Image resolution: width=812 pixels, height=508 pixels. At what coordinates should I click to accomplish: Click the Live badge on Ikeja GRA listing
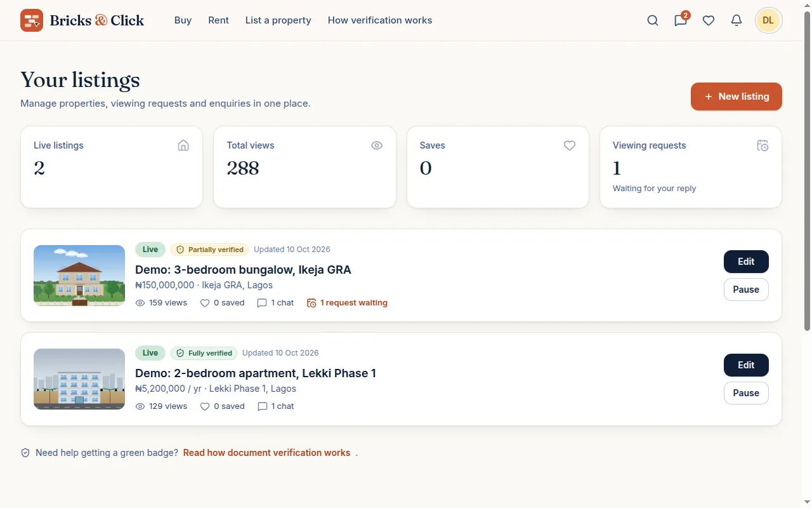pyautogui.click(x=150, y=250)
